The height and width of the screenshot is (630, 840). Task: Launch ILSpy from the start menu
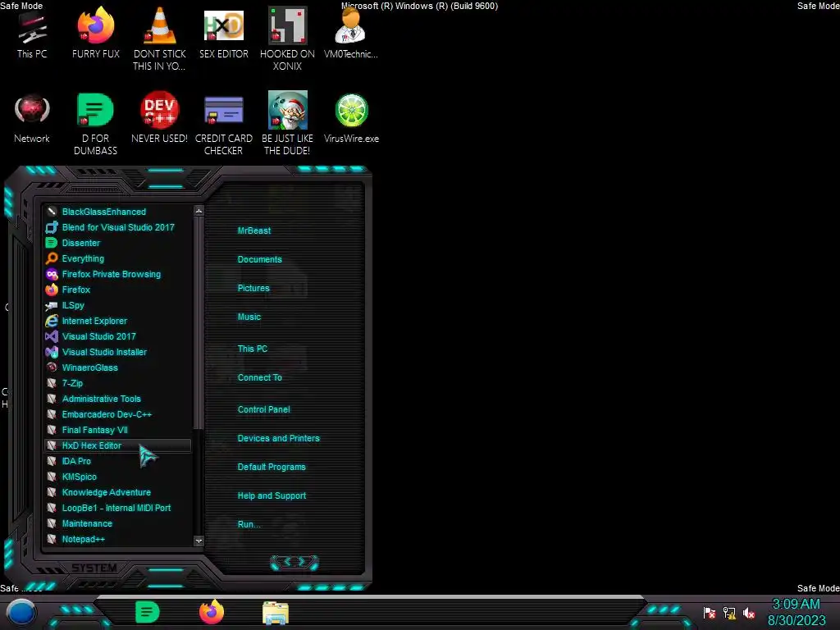click(117, 305)
